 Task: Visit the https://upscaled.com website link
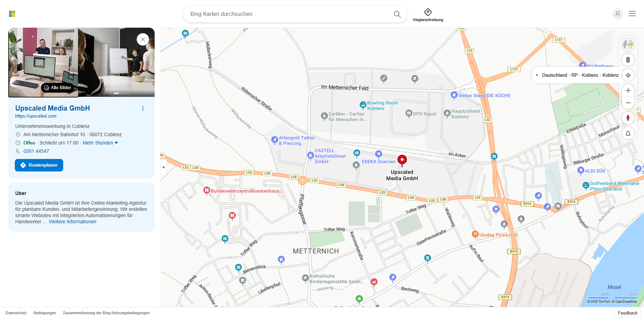click(36, 116)
